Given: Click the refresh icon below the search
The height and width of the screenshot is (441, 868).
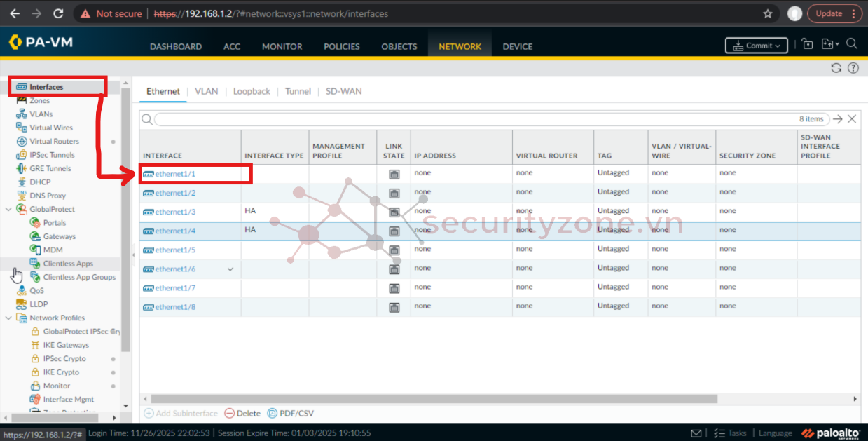Looking at the screenshot, I should 836,68.
